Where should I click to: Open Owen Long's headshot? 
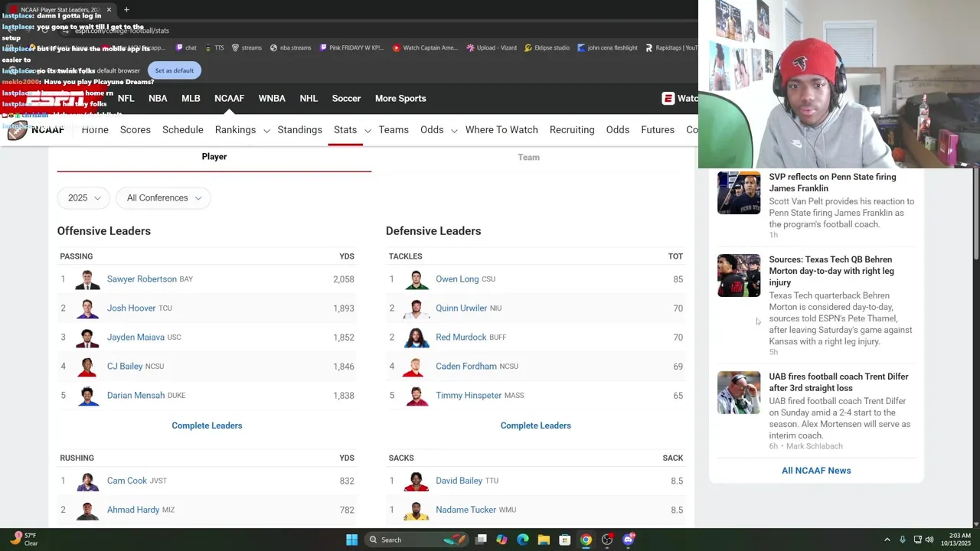(416, 279)
